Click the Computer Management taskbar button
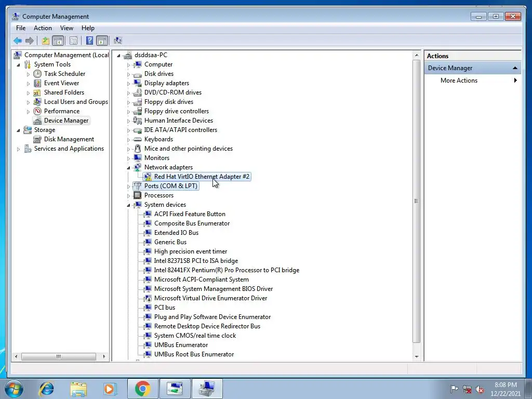The height and width of the screenshot is (399, 532). pos(207,389)
